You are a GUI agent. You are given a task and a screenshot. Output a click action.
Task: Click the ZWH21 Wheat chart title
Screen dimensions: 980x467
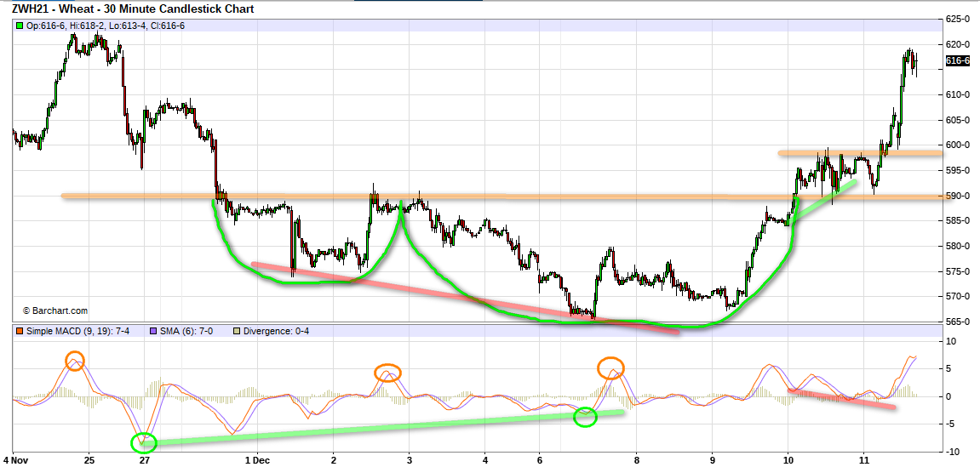[133, 9]
